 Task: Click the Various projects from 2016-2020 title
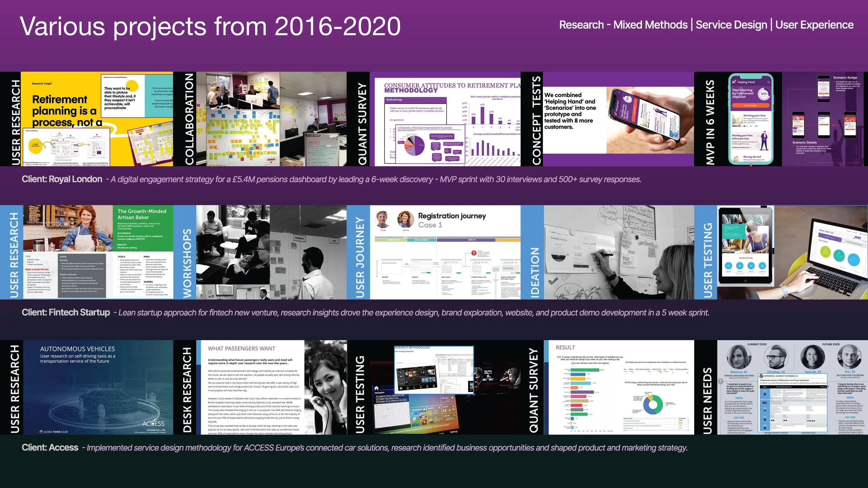click(210, 26)
